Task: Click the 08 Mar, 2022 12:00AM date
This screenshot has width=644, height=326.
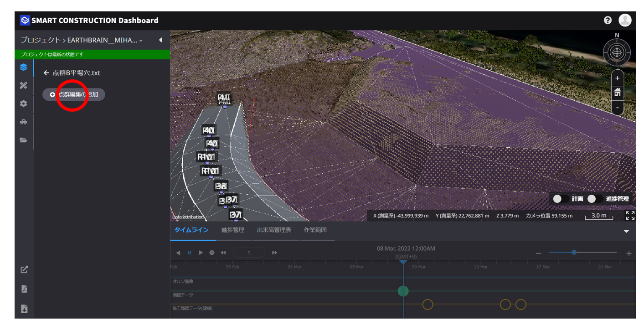Action: (x=406, y=248)
